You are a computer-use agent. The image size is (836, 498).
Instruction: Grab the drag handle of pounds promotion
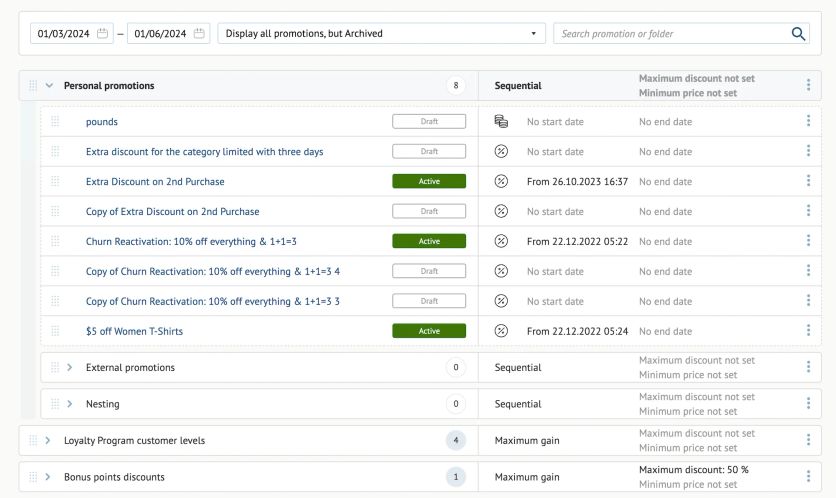[55, 121]
